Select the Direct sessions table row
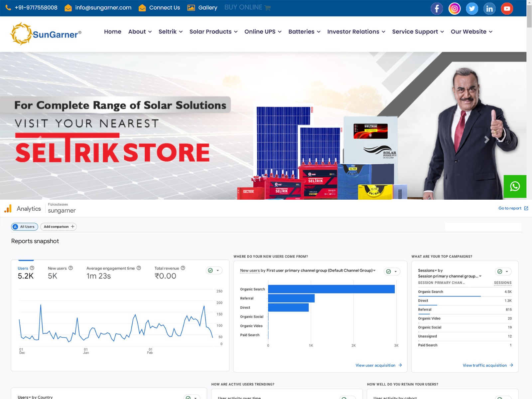Screen dimensions: 532x399 (x=465, y=301)
